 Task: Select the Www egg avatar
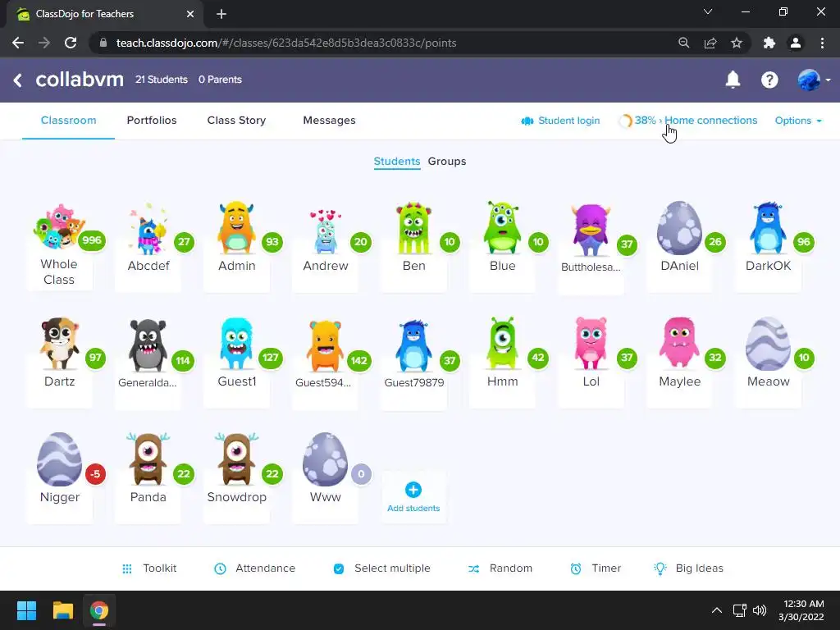click(x=325, y=459)
